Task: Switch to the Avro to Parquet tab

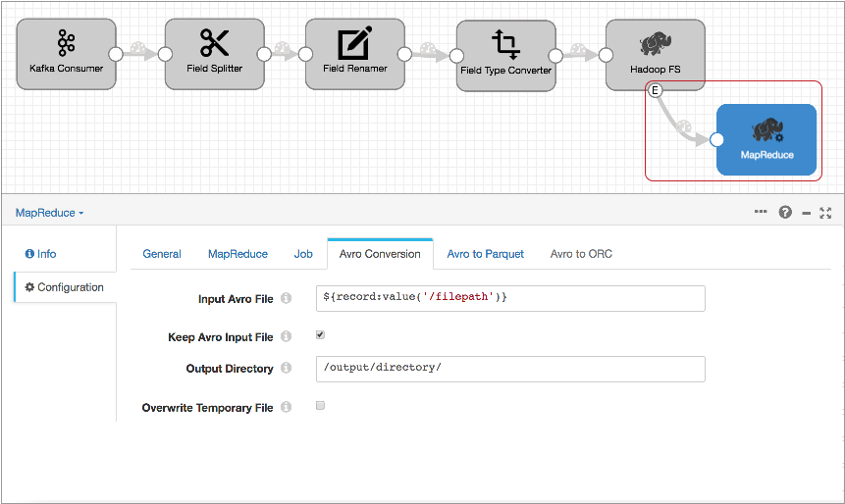Action: (485, 254)
